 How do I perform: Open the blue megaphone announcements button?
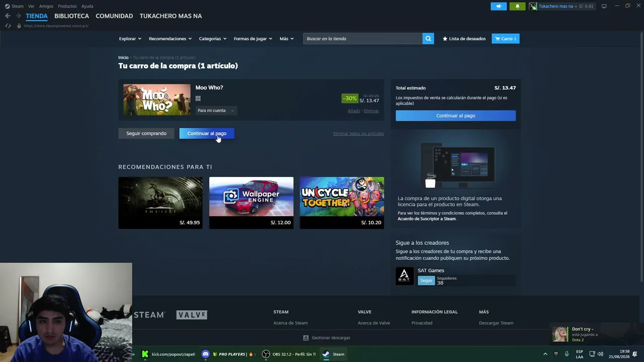(x=499, y=6)
